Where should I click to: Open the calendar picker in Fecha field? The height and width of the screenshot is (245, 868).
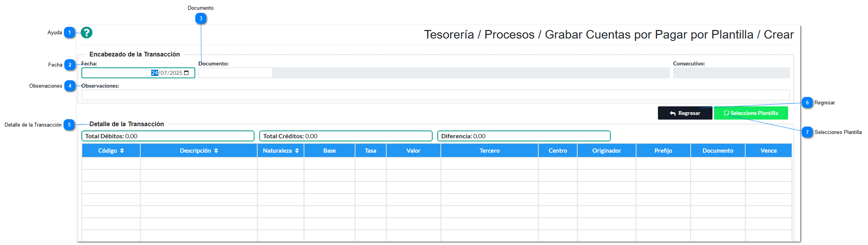(x=186, y=73)
